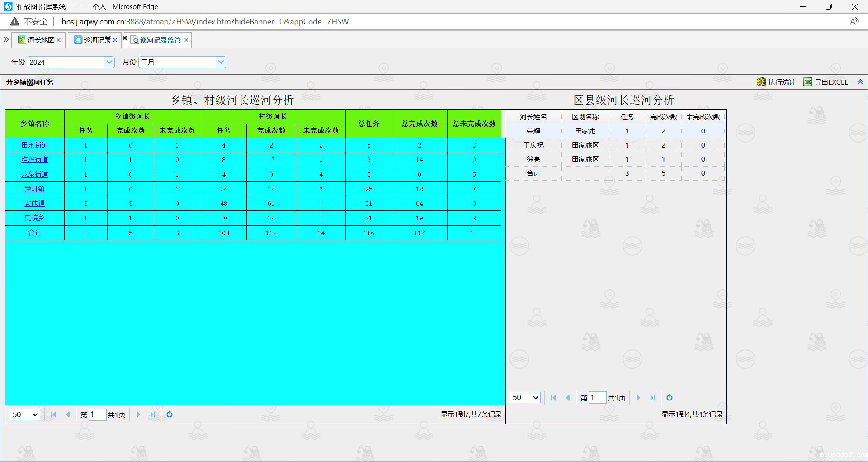Go to last page in right table

[x=652, y=398]
